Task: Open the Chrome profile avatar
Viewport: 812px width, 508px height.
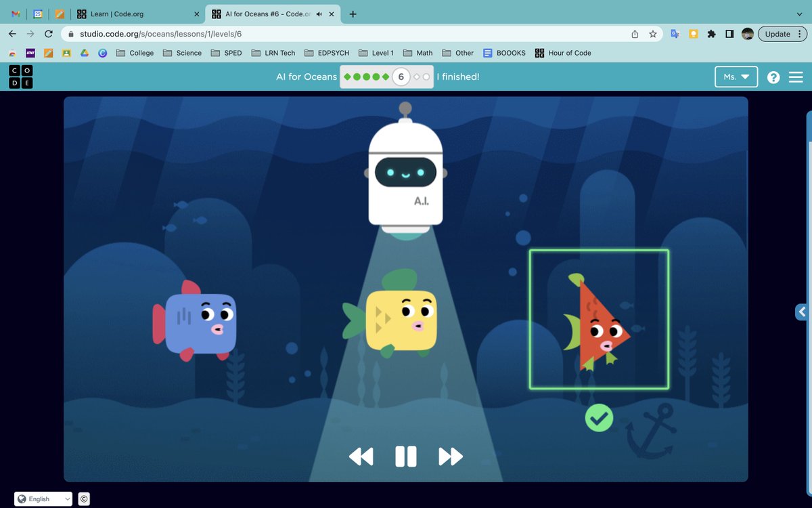Action: pyautogui.click(x=748, y=34)
